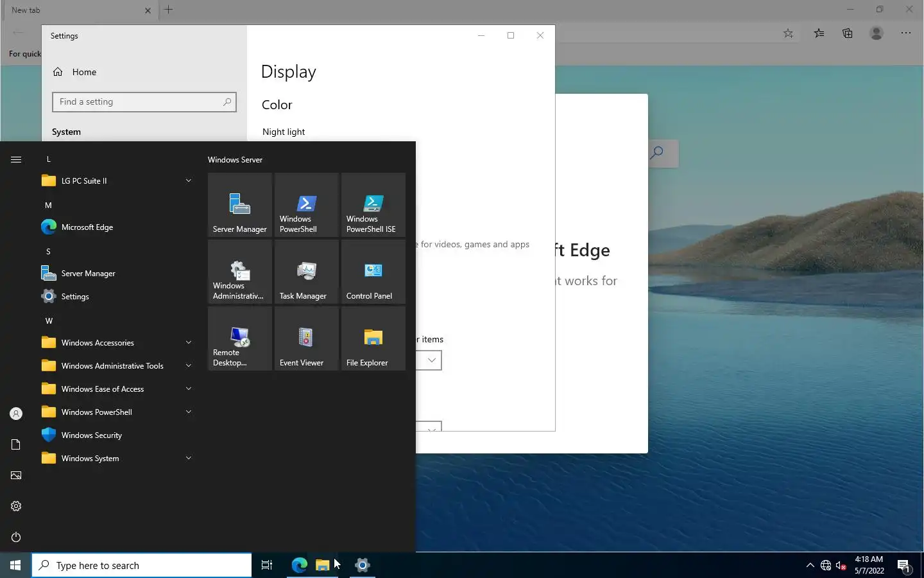
Task: Click the Windows Start button
Action: click(x=15, y=565)
